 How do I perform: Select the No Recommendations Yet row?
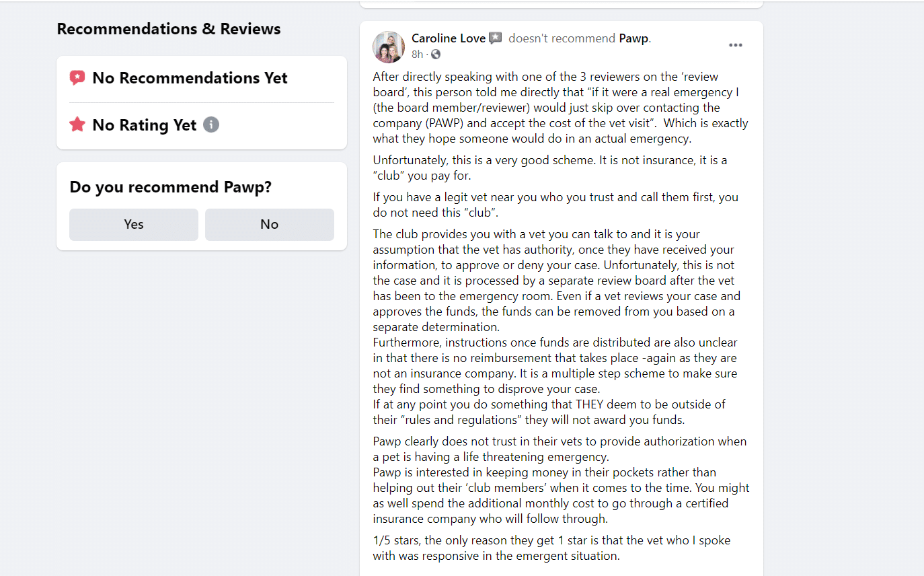point(190,77)
